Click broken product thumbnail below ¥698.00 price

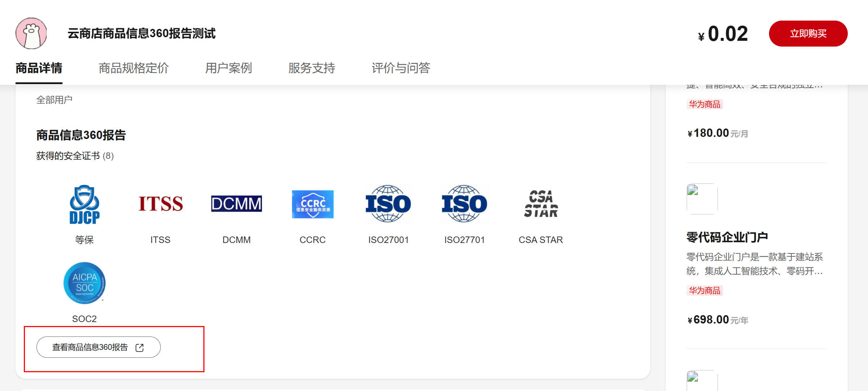(702, 381)
